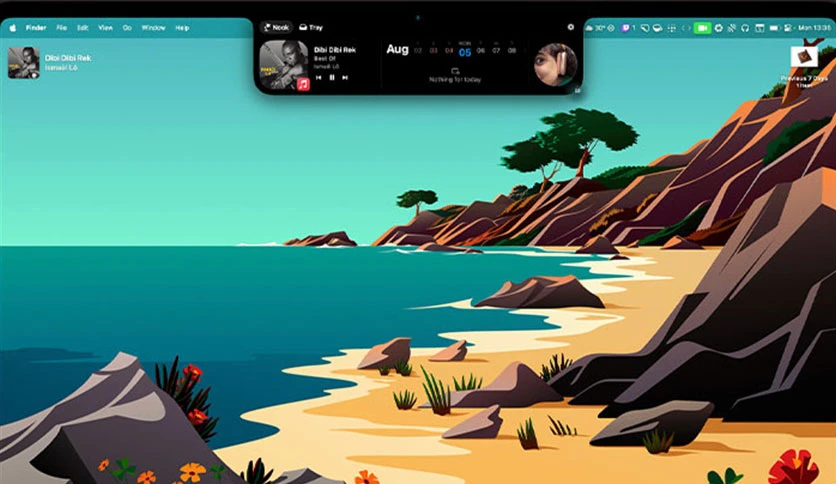Switch to the Nook tab
The image size is (836, 484).
coord(276,27)
